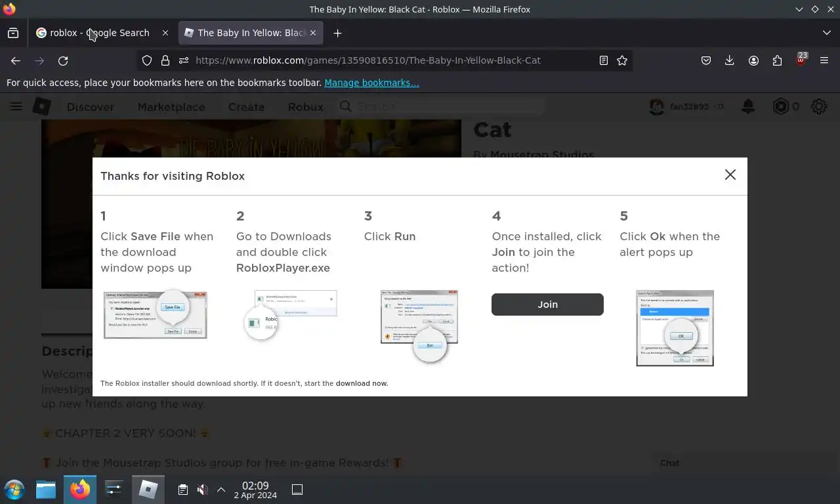Open the Create menu item
The image size is (840, 504).
246,107
